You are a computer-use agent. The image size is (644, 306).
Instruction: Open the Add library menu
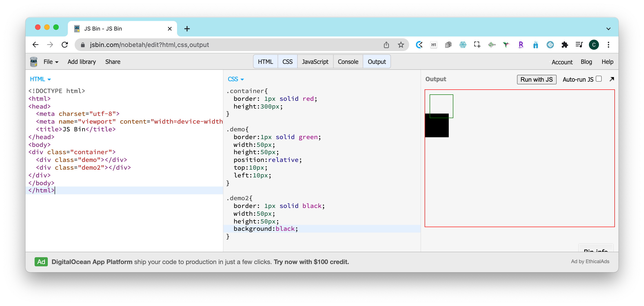coord(81,62)
